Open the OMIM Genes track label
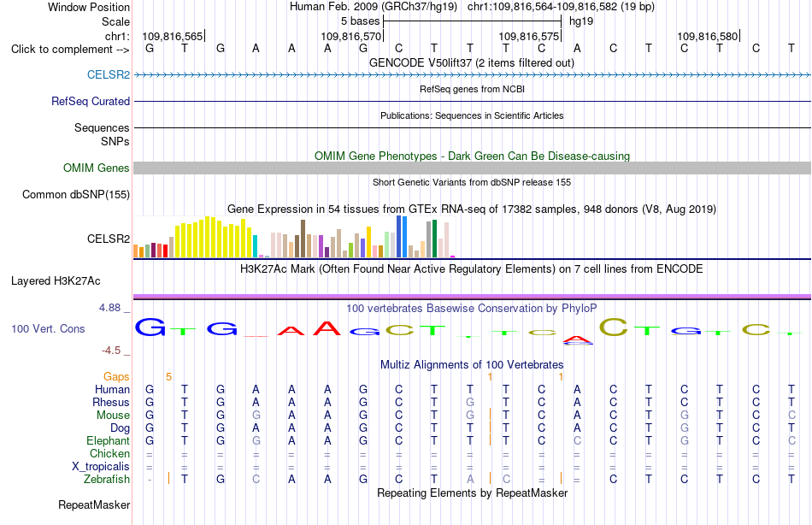 tap(97, 168)
